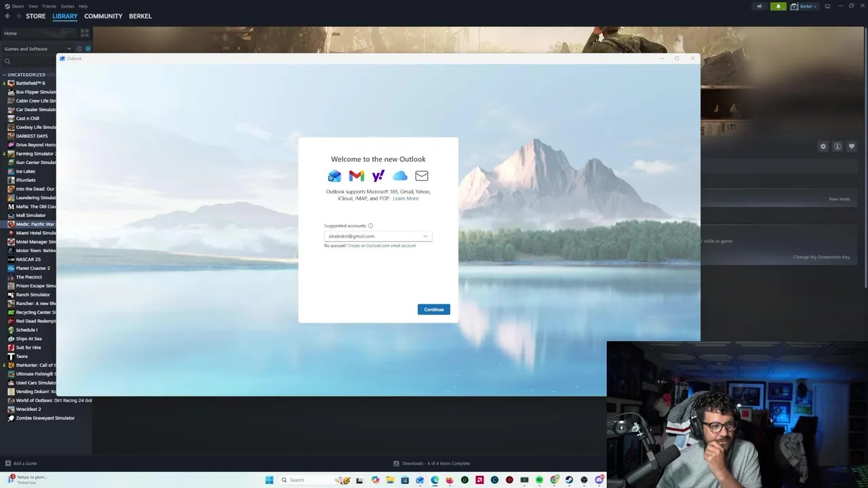Click Steam announcements megaphone icon
The image size is (868, 488).
[x=759, y=6]
